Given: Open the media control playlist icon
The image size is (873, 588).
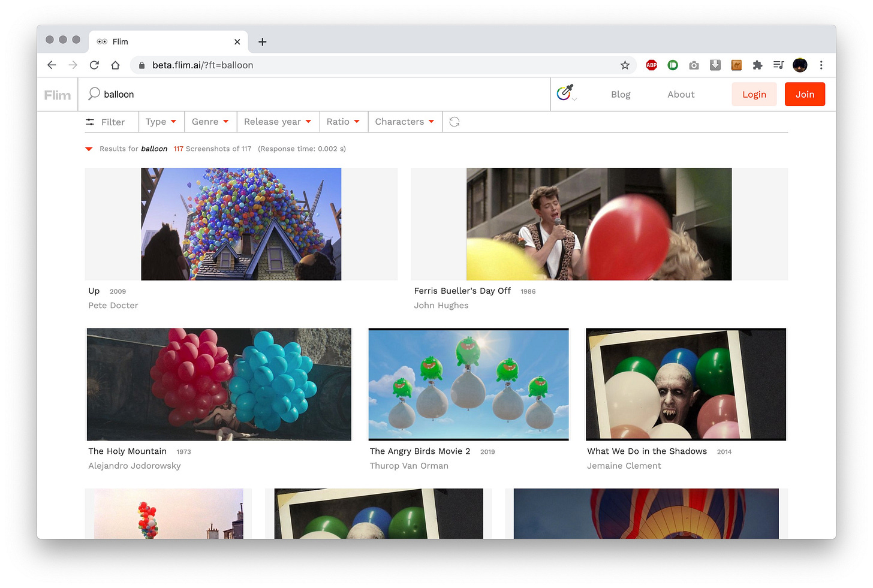Looking at the screenshot, I should [x=778, y=65].
